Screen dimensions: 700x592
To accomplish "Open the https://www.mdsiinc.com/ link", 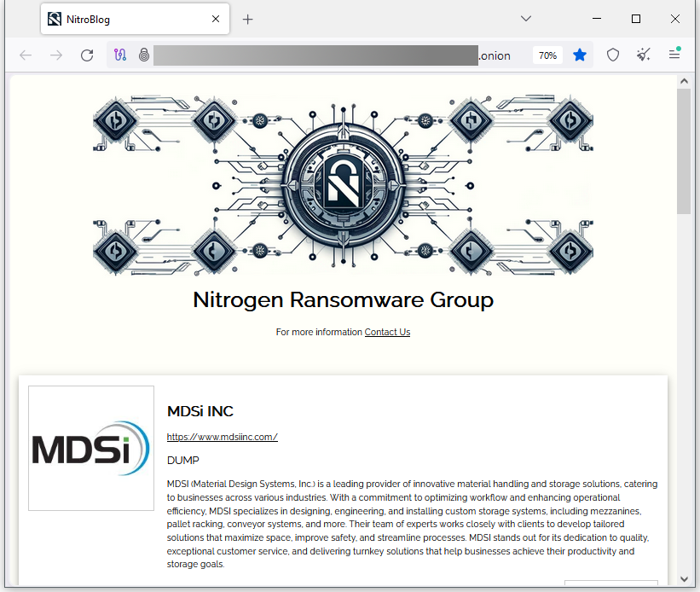I will (223, 437).
